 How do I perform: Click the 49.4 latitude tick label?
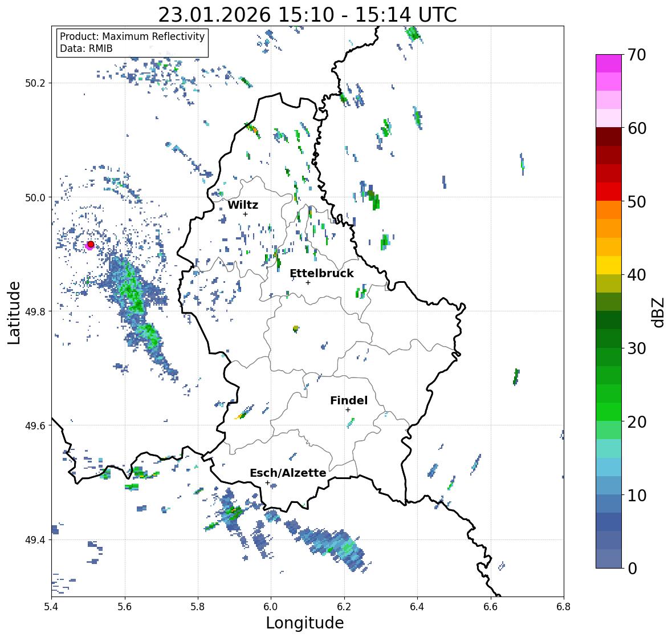click(x=35, y=539)
